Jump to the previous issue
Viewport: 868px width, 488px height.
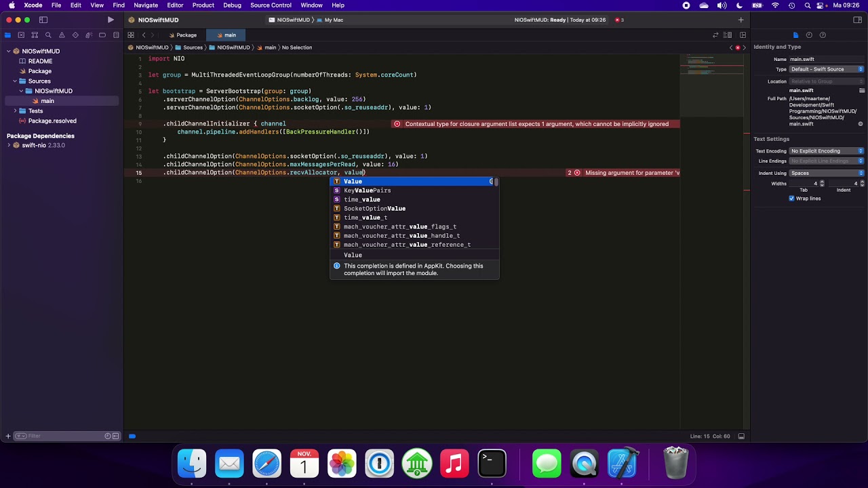pyautogui.click(x=732, y=47)
